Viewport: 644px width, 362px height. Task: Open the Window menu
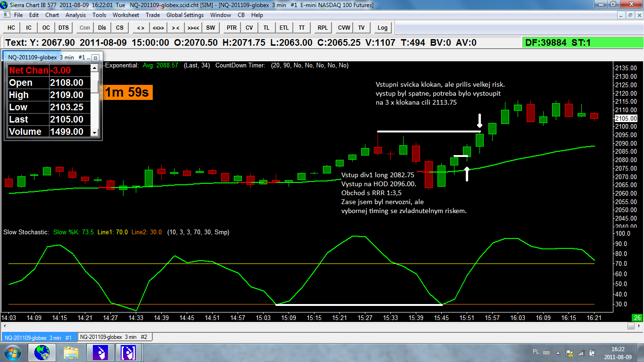[x=221, y=15]
